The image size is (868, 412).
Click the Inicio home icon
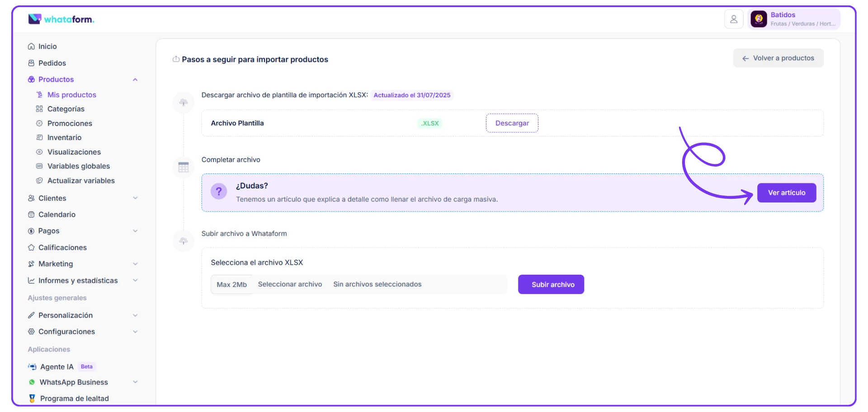(31, 47)
